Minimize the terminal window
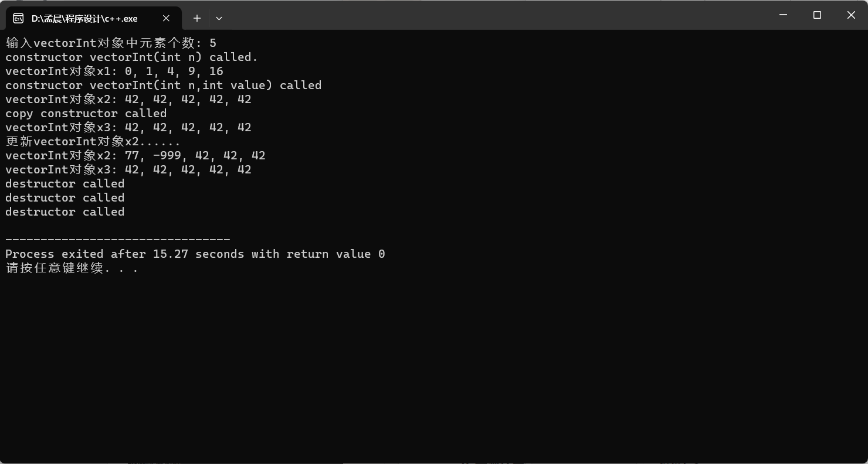The height and width of the screenshot is (464, 868). click(783, 15)
